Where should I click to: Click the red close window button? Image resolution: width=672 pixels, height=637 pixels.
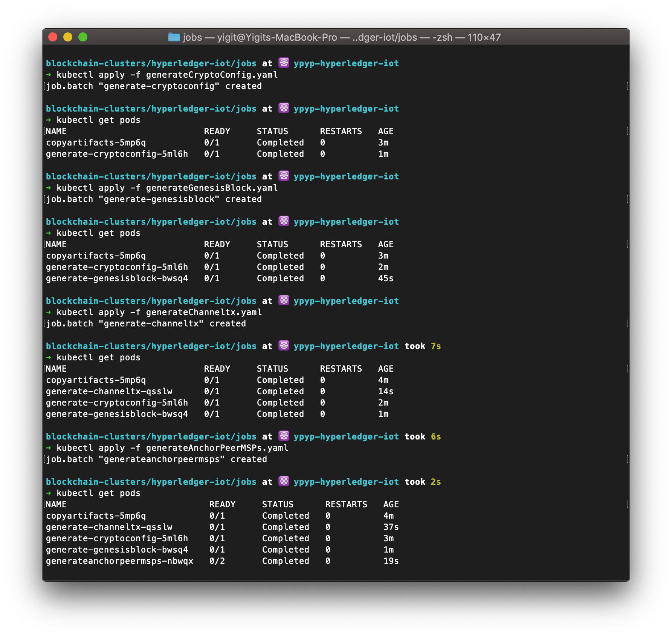pyautogui.click(x=53, y=37)
